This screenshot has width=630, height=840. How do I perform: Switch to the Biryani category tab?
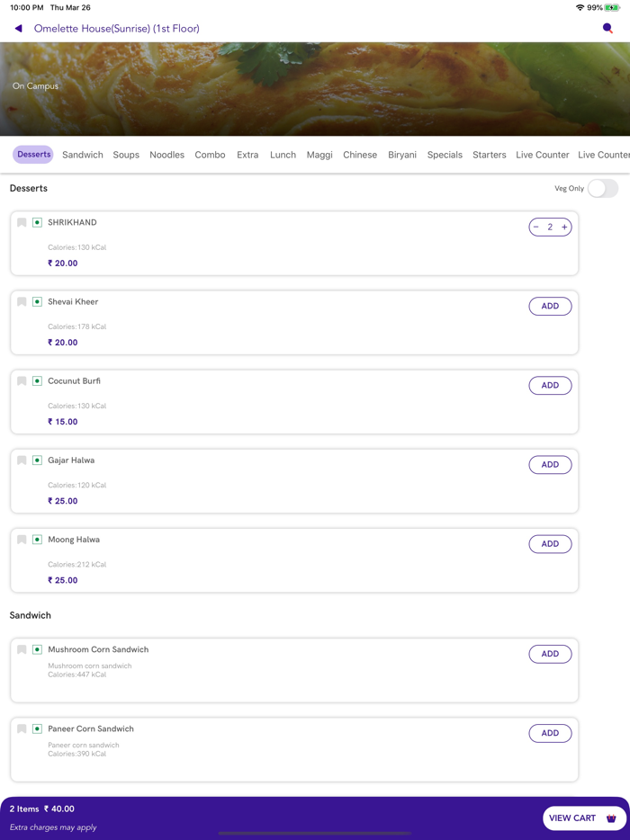pyautogui.click(x=402, y=155)
